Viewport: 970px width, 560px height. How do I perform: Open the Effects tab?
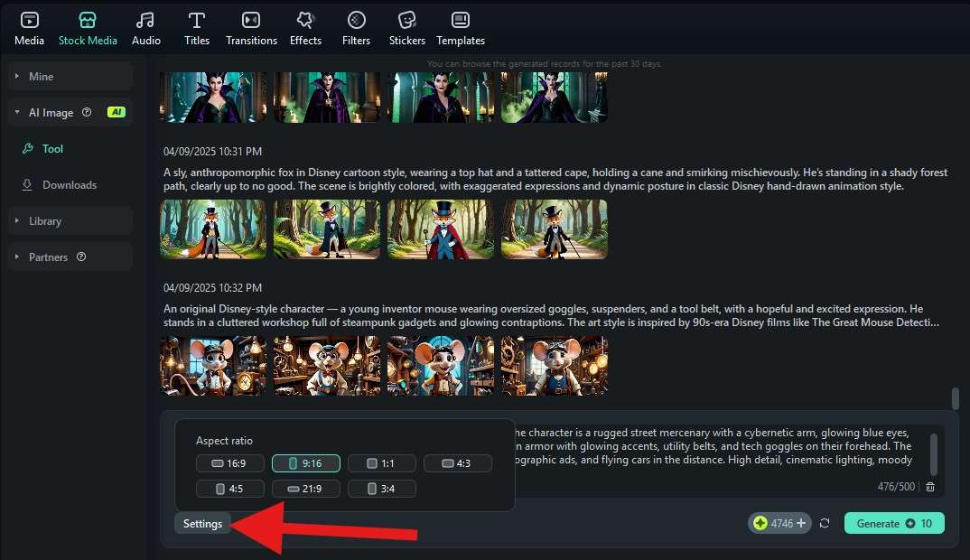pos(305,29)
